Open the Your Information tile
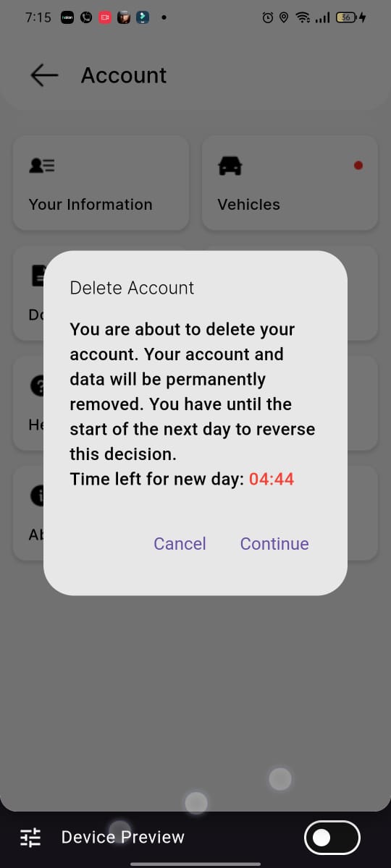This screenshot has height=868, width=391. (101, 183)
